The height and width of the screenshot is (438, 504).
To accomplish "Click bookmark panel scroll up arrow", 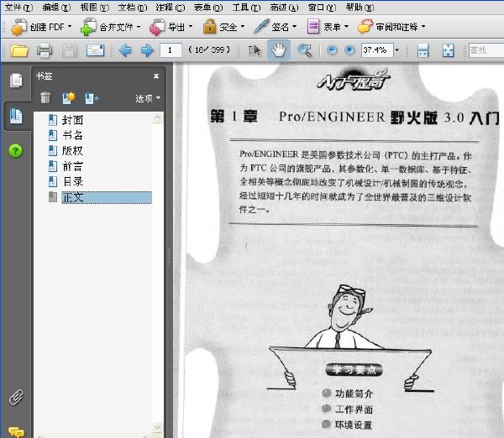I will 158,117.
